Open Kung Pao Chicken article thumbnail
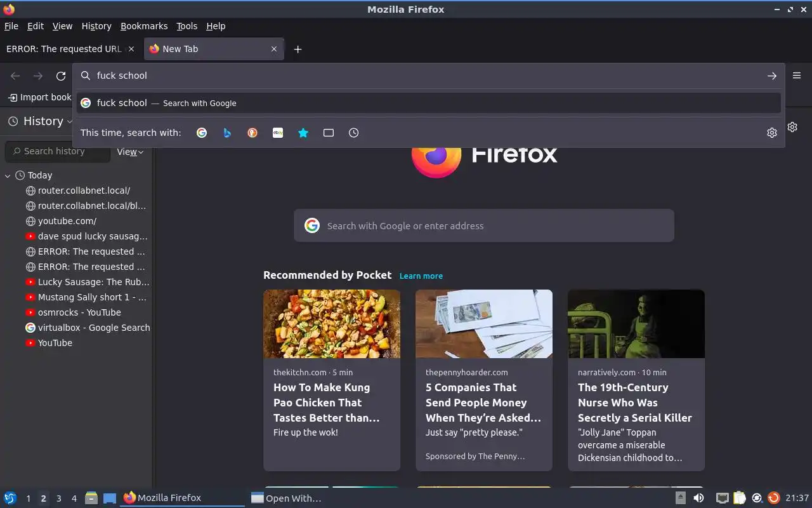812x508 pixels. [x=332, y=324]
